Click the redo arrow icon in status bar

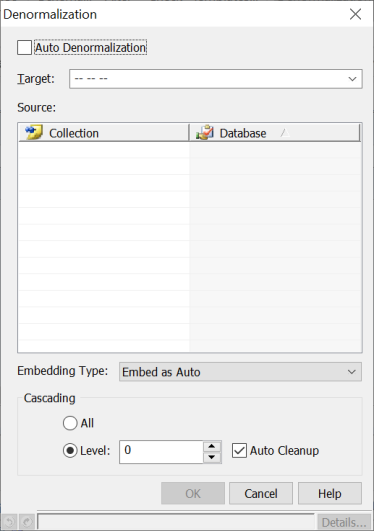click(x=27, y=522)
